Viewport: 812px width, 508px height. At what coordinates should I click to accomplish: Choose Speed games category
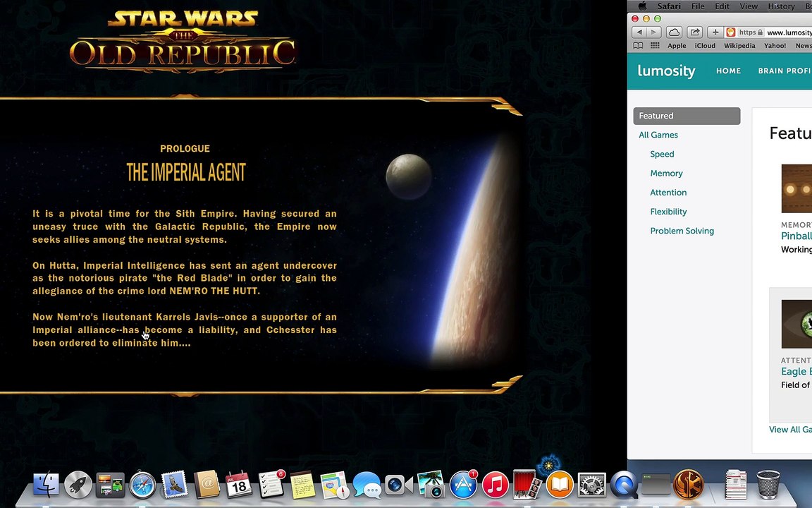[662, 154]
